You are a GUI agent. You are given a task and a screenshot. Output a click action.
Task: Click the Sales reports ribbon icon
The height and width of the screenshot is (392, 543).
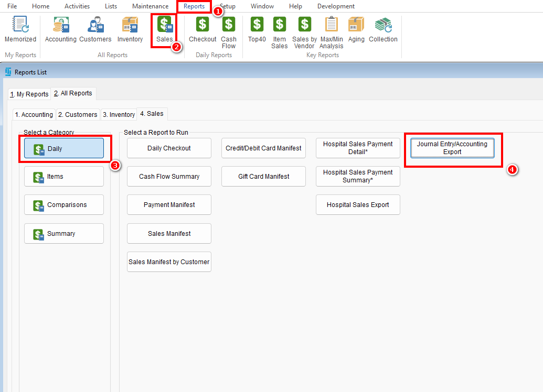point(164,30)
